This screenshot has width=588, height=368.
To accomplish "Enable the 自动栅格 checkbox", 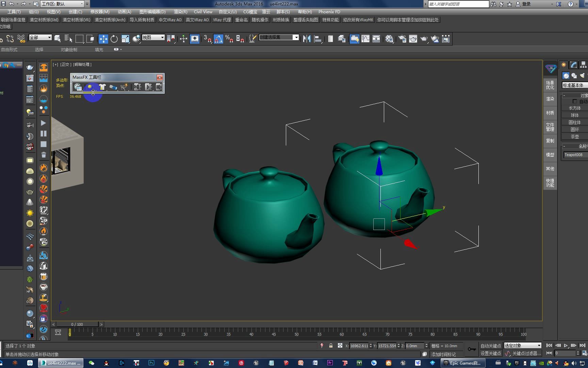I will (575, 102).
